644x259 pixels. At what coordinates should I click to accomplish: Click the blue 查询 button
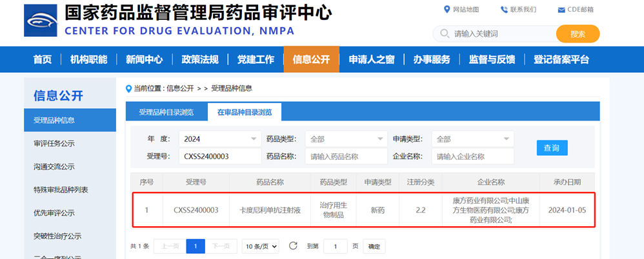[552, 148]
